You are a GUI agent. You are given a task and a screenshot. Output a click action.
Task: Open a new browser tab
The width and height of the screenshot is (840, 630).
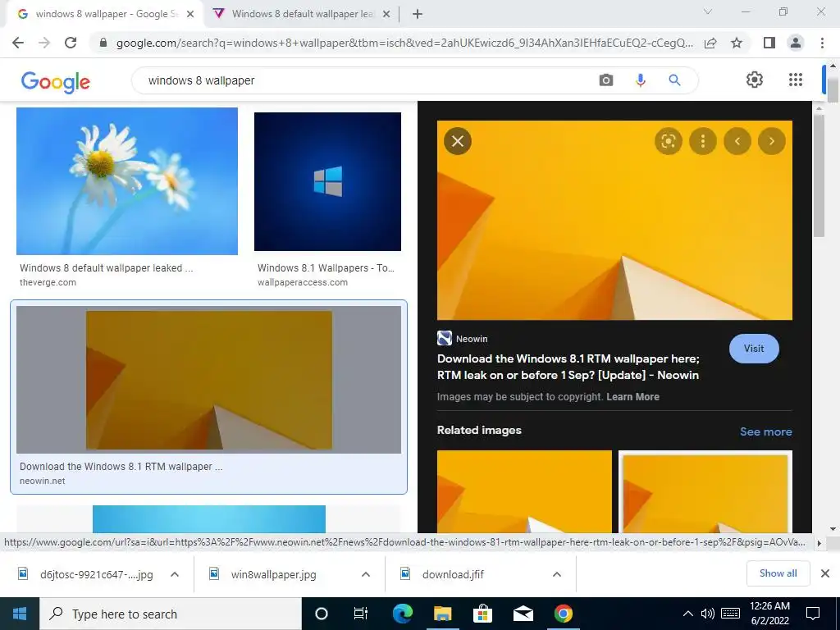(418, 14)
